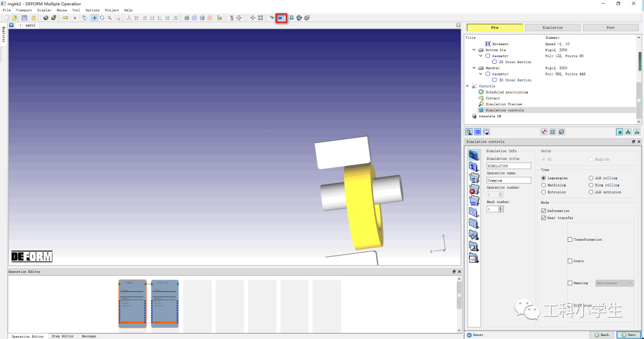This screenshot has width=644, height=339.
Task: Open the Resistance heating dropdown
Action: click(614, 283)
